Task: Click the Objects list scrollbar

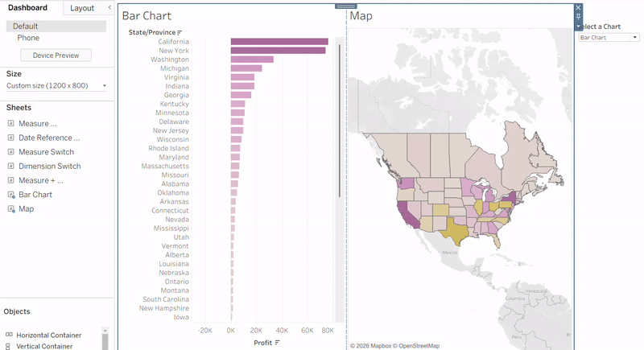Action: tap(105, 340)
